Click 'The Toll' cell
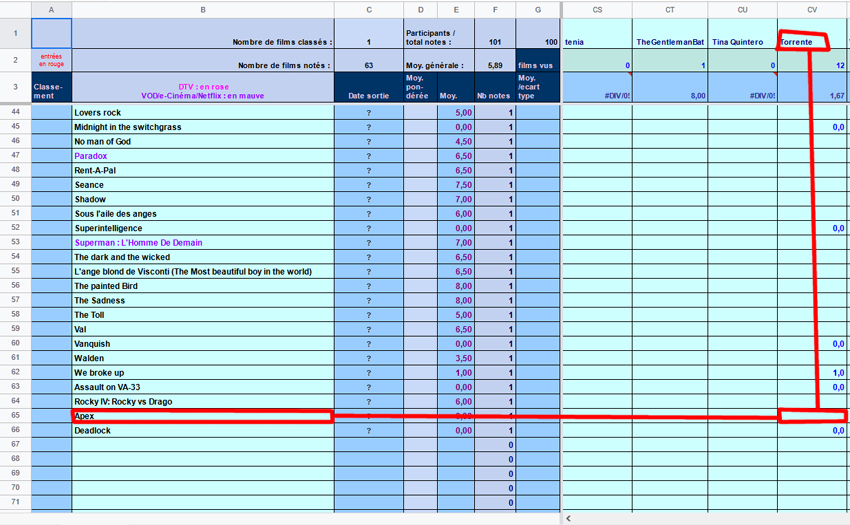 coord(203,315)
